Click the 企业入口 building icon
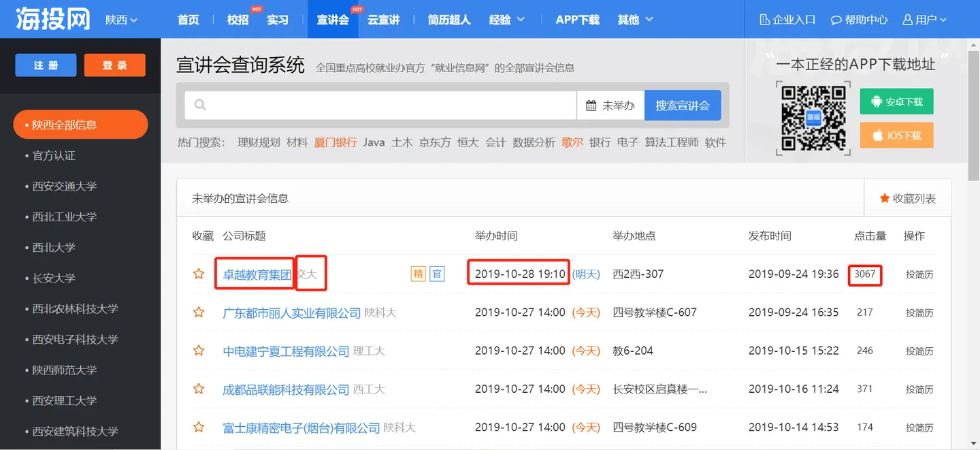This screenshot has height=450, width=980. [764, 20]
